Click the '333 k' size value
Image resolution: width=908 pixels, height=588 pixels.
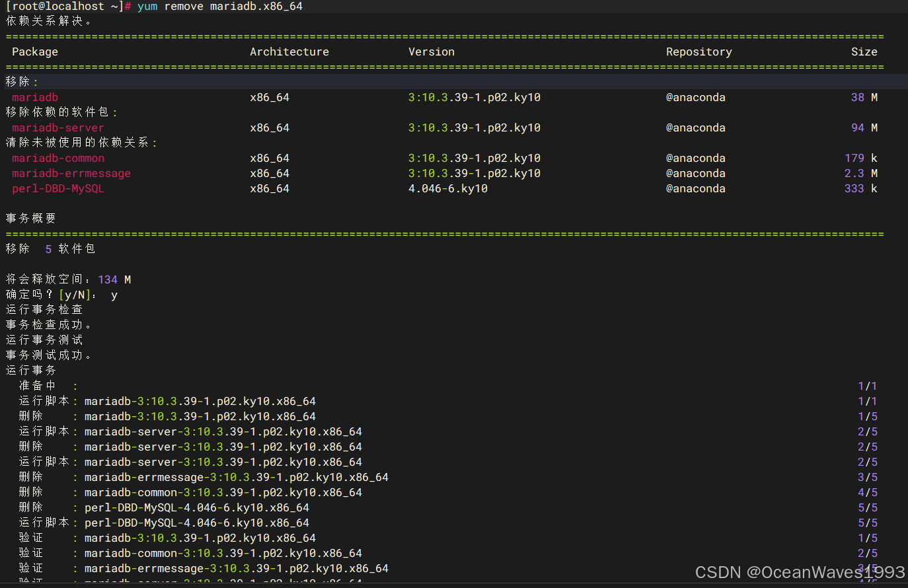(x=861, y=188)
